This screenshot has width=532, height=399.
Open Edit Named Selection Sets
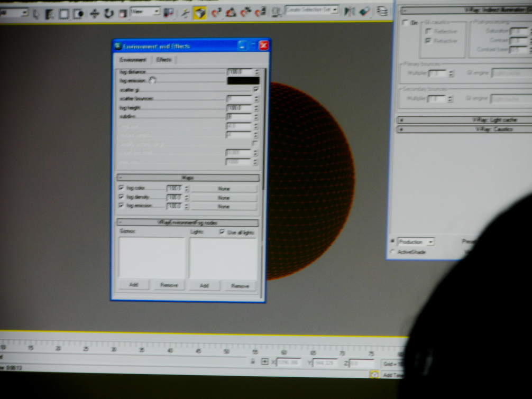tap(277, 13)
